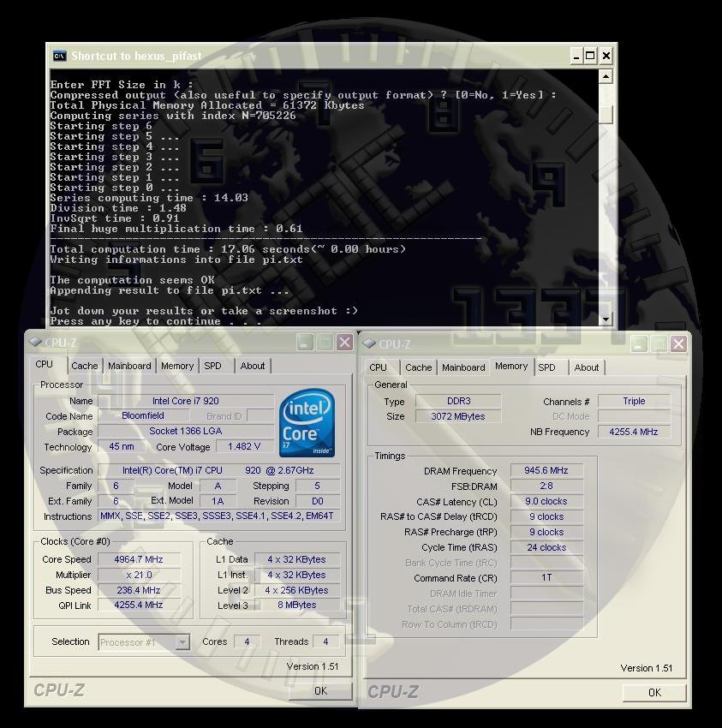Viewport: 722px width, 728px height.
Task: Click the specification Intel(R) Core(TM) i7 CPU field
Action: pos(218,470)
